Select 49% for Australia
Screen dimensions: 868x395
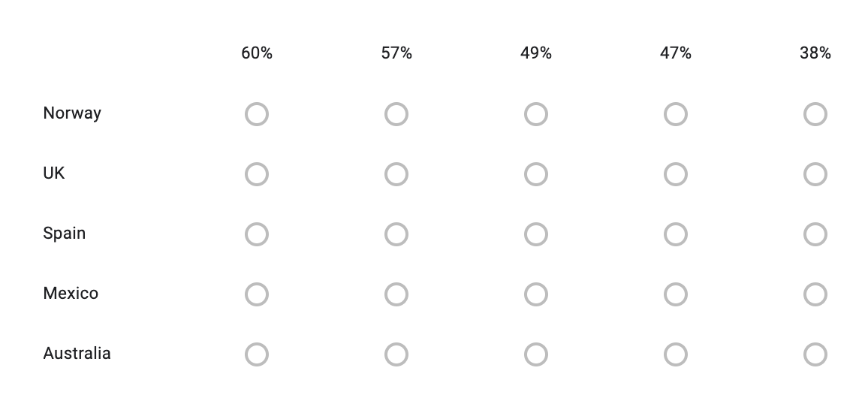pos(536,354)
